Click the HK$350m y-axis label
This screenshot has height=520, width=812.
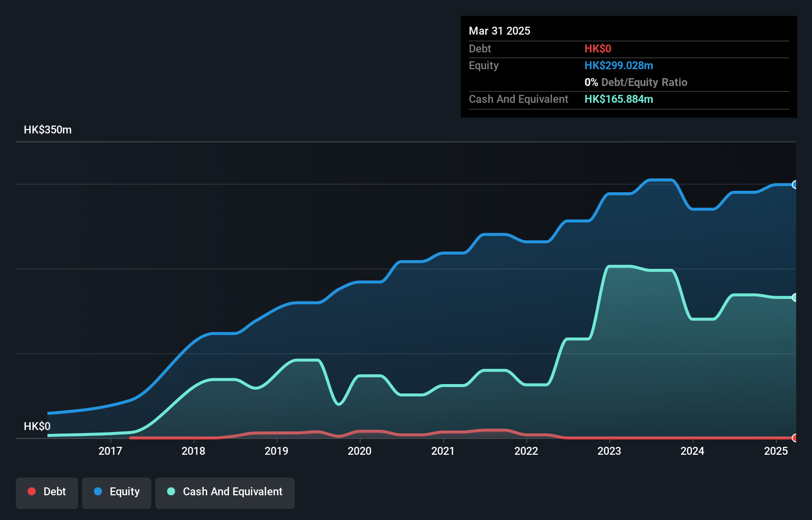48,130
